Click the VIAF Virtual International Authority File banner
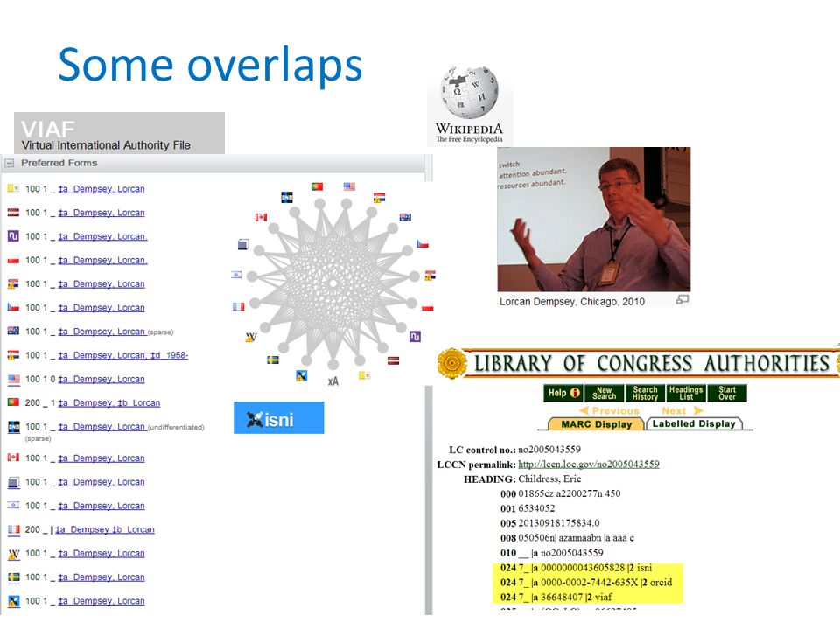 tap(120, 133)
